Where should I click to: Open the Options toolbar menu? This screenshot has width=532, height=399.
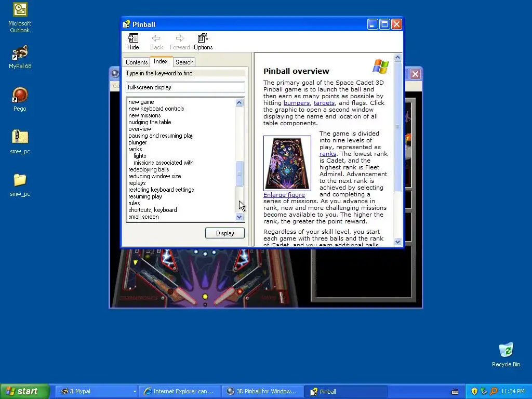point(203,42)
